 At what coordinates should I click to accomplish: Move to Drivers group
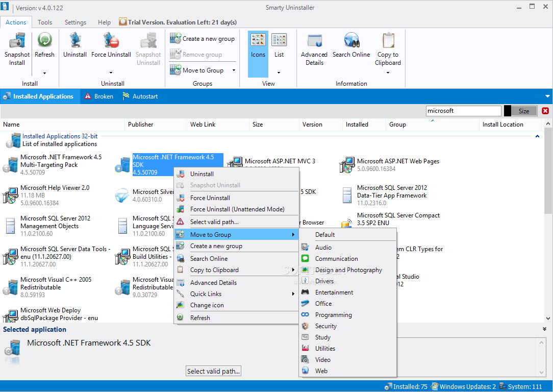click(x=348, y=281)
